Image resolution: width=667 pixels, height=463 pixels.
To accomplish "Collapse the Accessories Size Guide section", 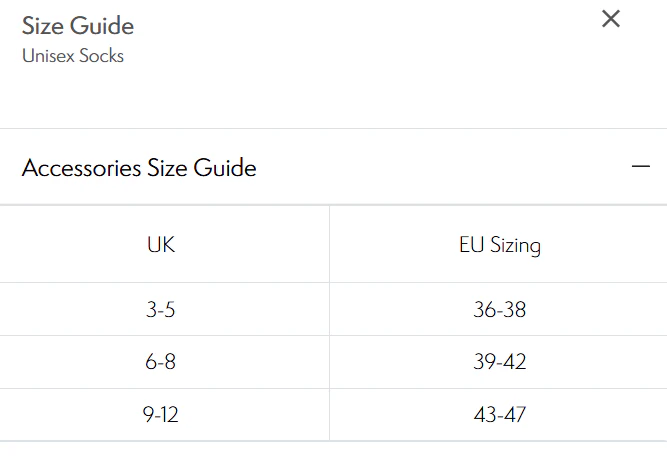I will pos(641,166).
